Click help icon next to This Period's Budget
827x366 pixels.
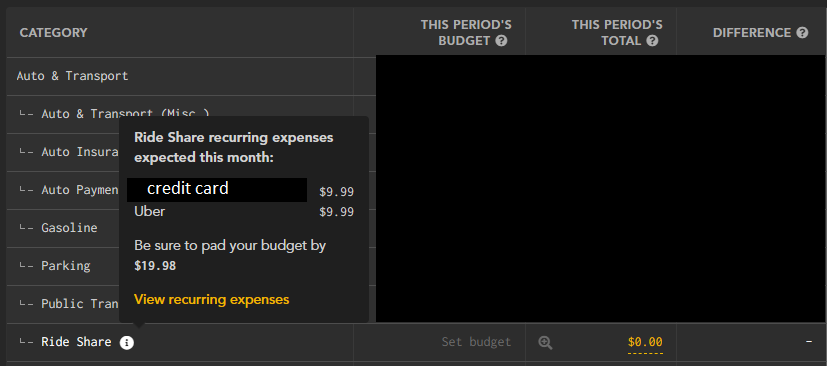pyautogui.click(x=502, y=41)
